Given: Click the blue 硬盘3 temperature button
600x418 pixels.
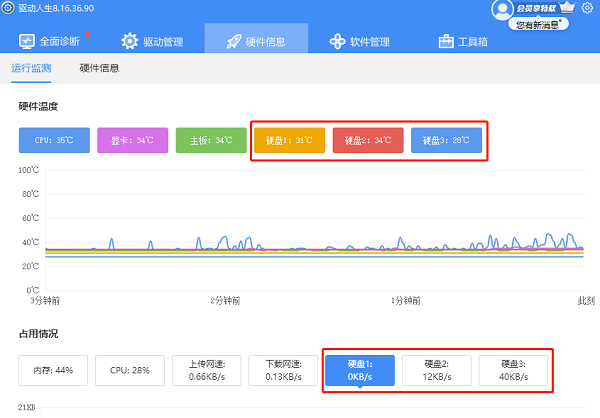Looking at the screenshot, I should click(445, 140).
